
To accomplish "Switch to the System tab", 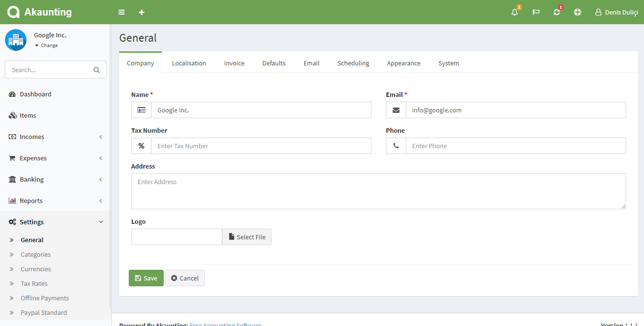I will click(x=449, y=63).
